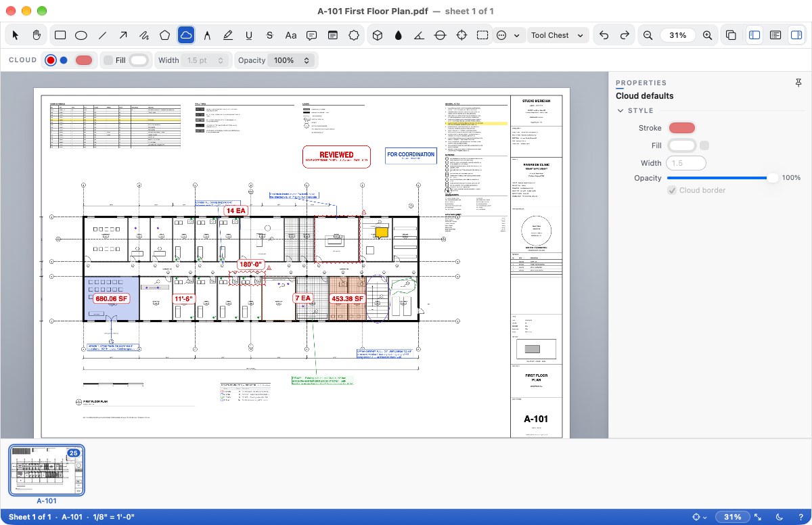Screen dimensions: 812x525
Task: Open snap crosshair dropdown in status bar
Action: (x=700, y=517)
